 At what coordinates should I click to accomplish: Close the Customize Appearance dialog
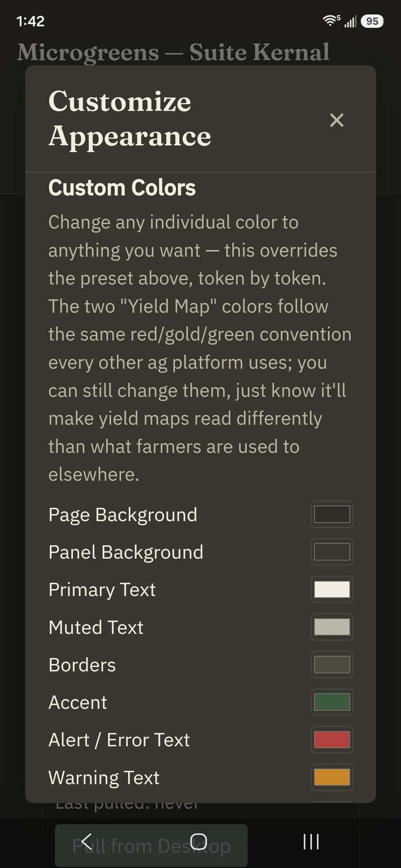(337, 120)
